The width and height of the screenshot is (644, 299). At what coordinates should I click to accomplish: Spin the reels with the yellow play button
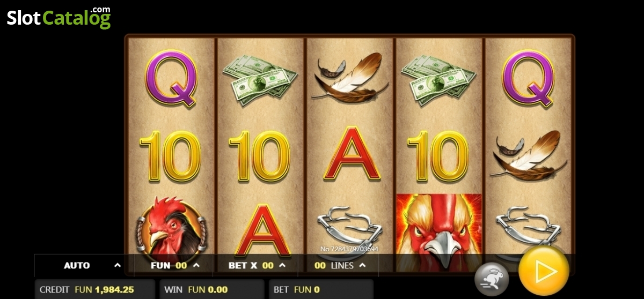544,271
